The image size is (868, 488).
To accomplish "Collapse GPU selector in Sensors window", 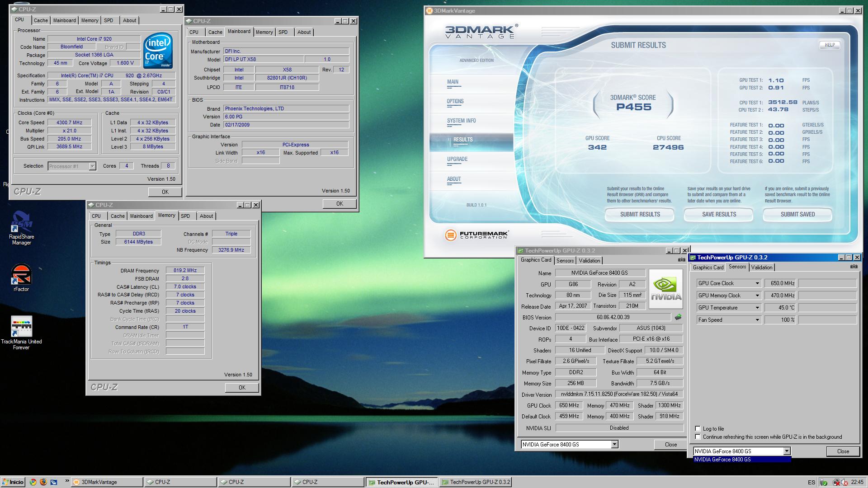I will coord(787,451).
